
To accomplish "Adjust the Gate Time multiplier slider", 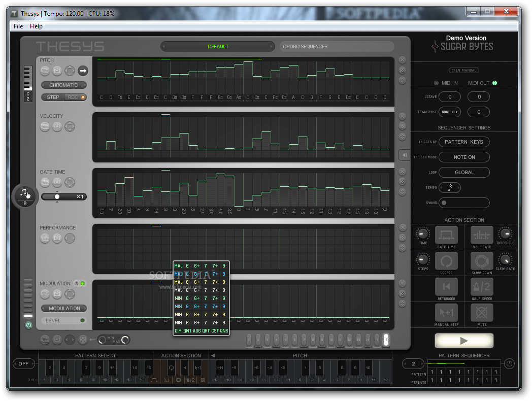I will (x=64, y=197).
